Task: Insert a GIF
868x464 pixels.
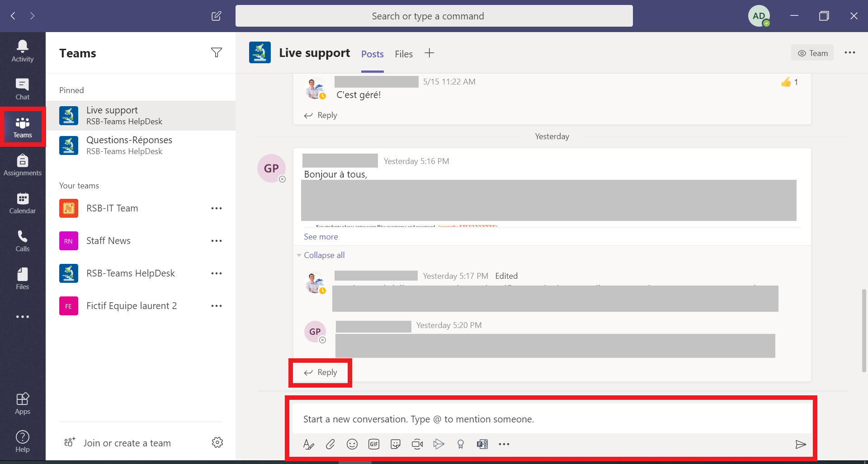Action: [374, 445]
